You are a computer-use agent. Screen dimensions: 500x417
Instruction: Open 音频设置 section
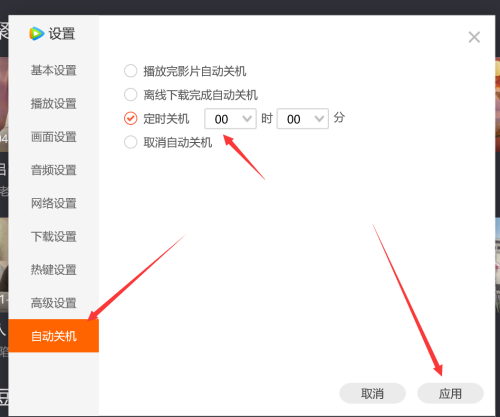pyautogui.click(x=54, y=170)
